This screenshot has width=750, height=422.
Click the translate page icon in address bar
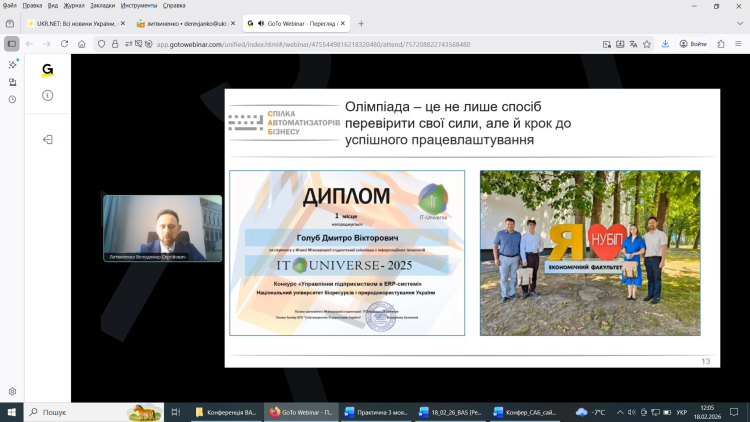[634, 44]
